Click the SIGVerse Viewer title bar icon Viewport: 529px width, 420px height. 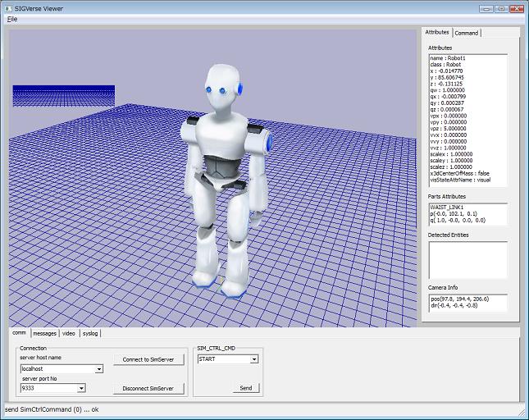tap(7, 7)
